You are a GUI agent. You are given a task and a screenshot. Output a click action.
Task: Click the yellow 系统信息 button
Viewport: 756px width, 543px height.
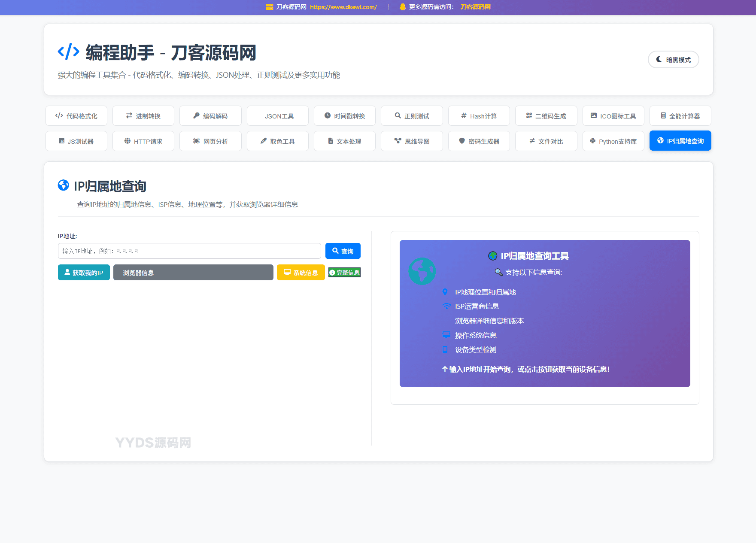[301, 273]
